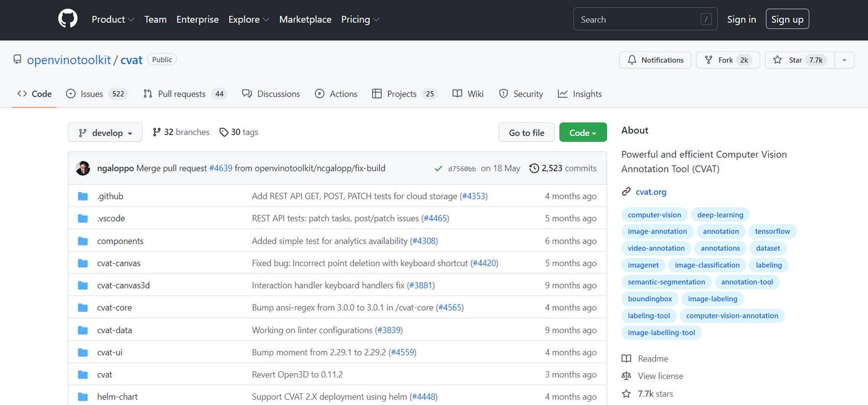Select the image-labelling-tool topic tag
868x405 pixels.
point(662,333)
